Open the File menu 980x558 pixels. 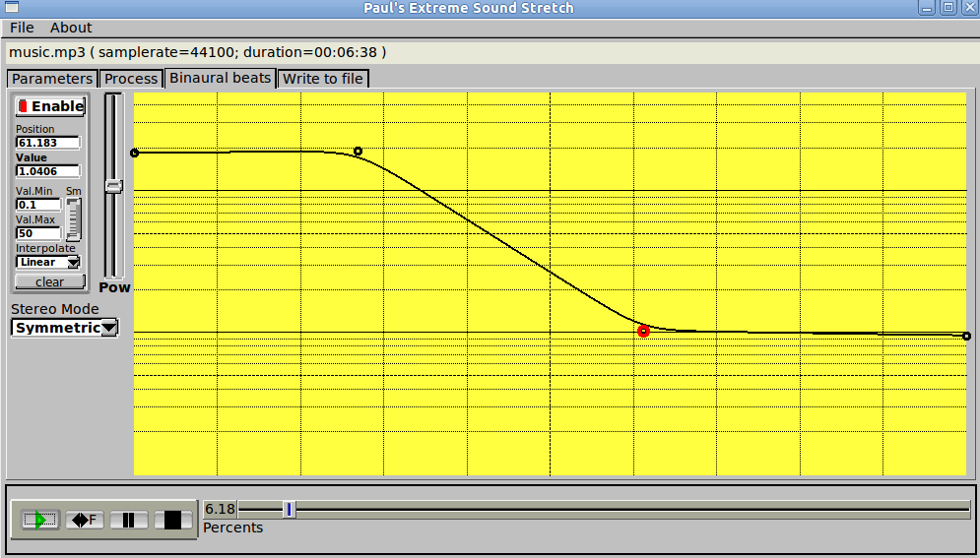[22, 28]
